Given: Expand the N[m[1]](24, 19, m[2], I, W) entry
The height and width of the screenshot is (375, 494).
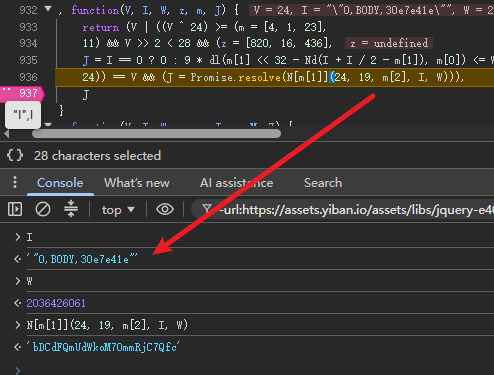Looking at the screenshot, I should point(17,325).
